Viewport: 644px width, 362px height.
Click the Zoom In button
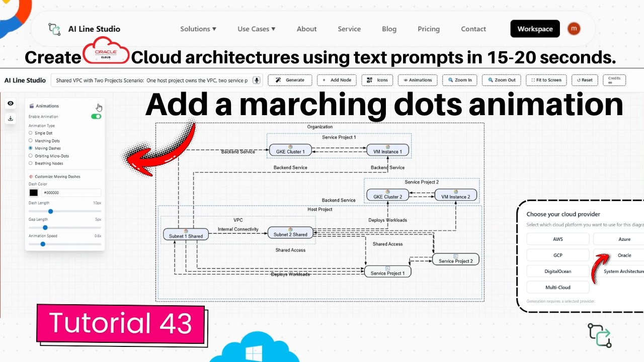click(460, 80)
